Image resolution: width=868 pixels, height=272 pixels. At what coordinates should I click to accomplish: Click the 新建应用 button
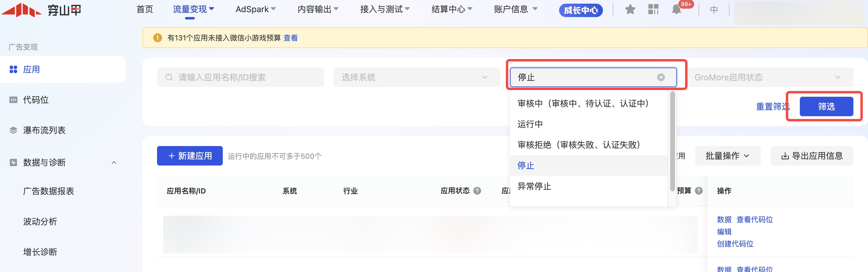click(190, 156)
